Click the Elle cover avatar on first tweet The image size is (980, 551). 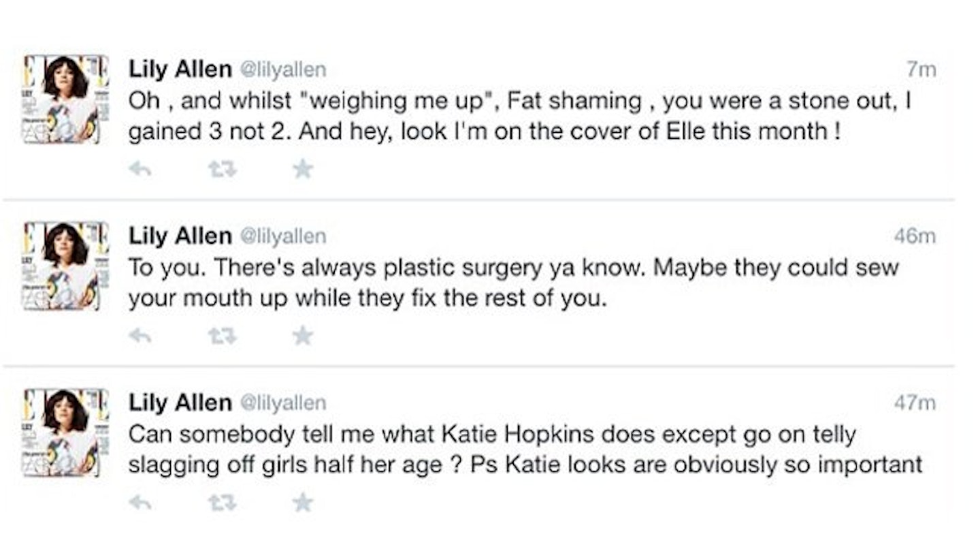(x=66, y=99)
